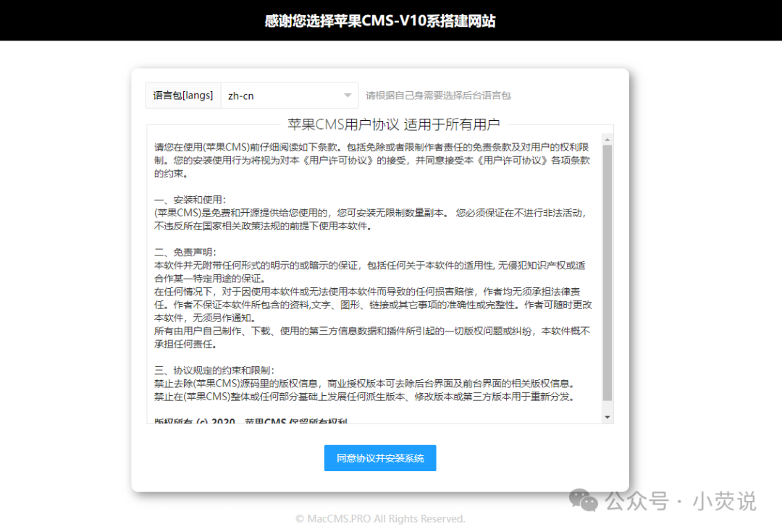This screenshot has width=782, height=532.
Task: Click the line starting 所有由用户自己制作、下载
Action: click(372, 331)
